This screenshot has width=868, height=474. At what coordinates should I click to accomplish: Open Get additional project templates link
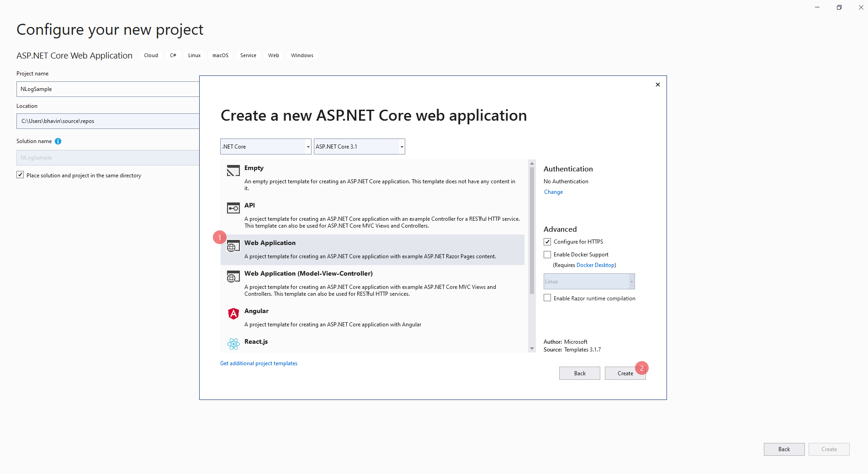click(x=259, y=363)
